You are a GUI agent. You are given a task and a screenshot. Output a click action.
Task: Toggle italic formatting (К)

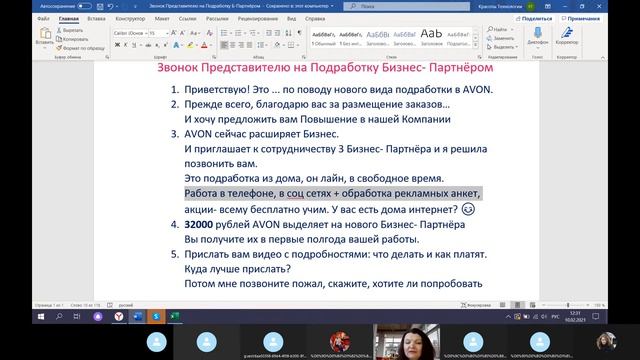(126, 45)
